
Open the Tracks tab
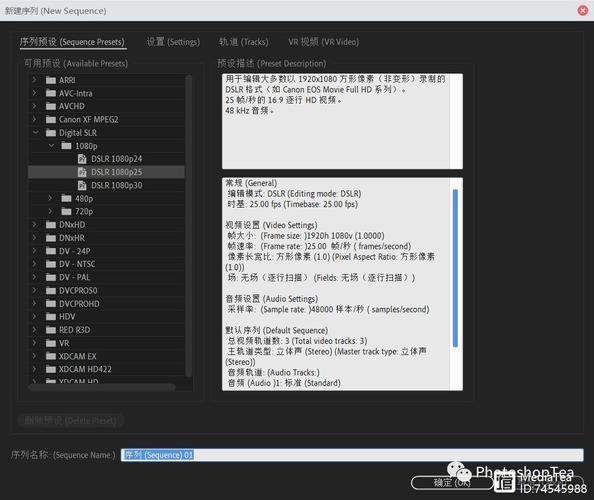pos(244,42)
